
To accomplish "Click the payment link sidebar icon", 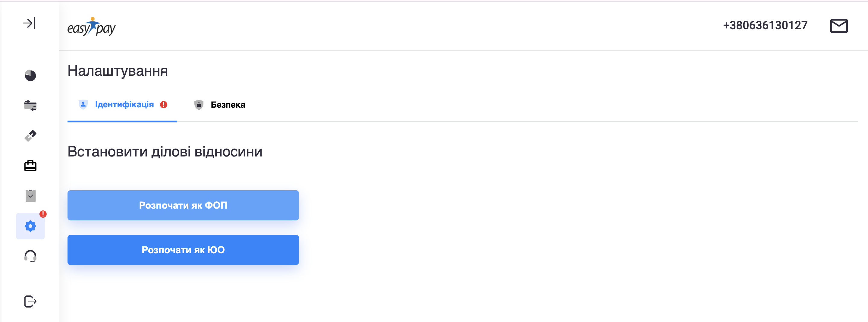I will (x=30, y=136).
